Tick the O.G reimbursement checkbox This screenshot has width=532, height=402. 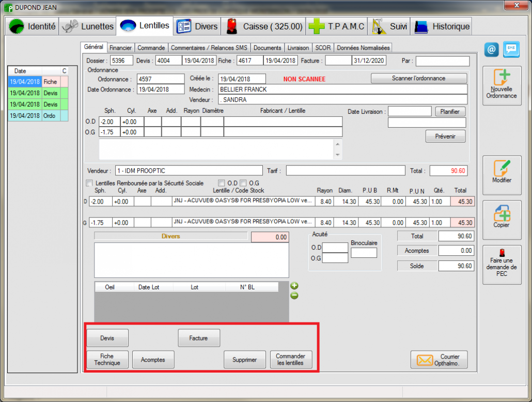point(243,183)
